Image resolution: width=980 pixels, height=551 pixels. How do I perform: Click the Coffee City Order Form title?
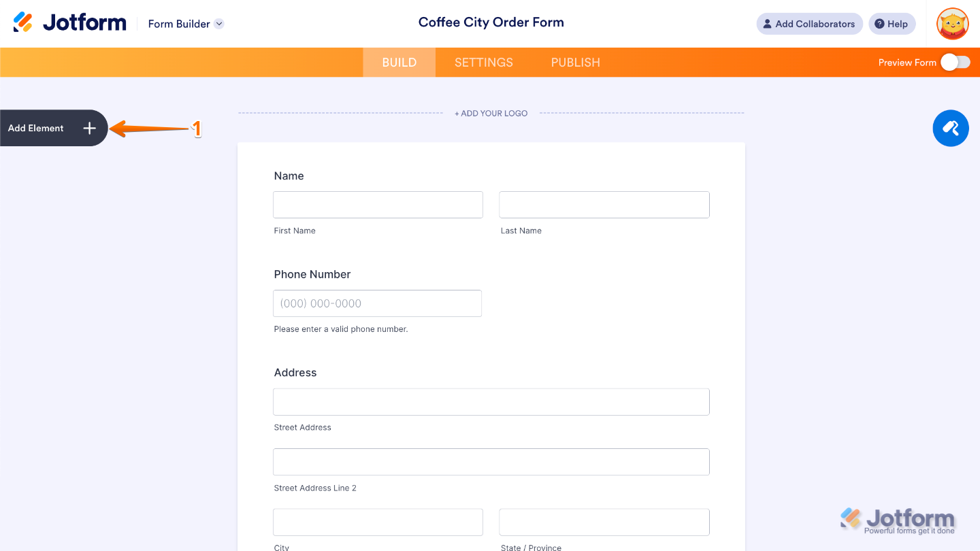coord(491,22)
